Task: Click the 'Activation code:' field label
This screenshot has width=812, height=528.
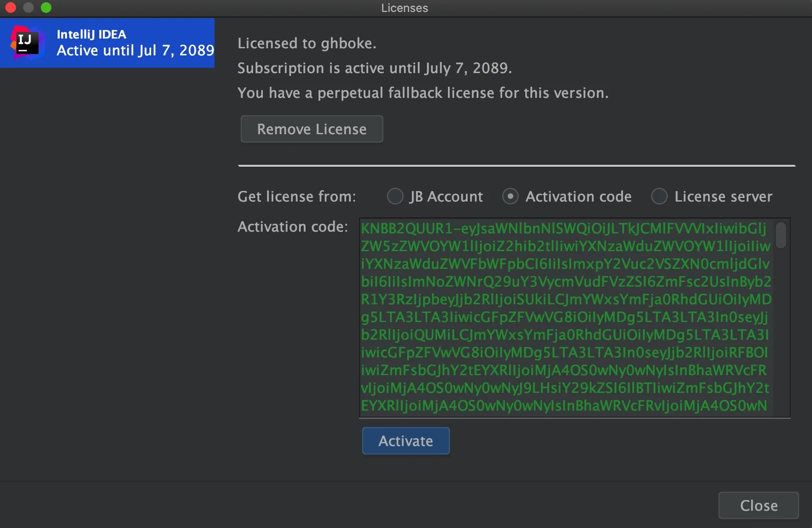Action: [x=292, y=226]
